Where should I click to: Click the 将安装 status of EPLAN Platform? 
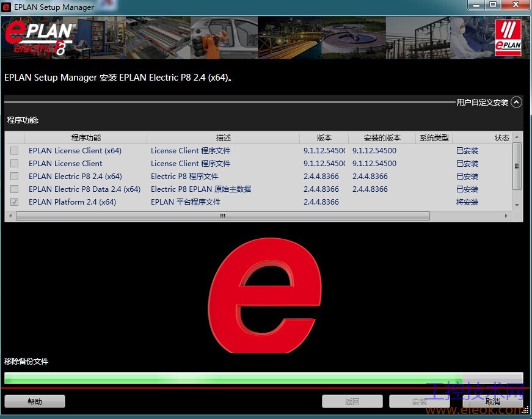click(x=467, y=202)
